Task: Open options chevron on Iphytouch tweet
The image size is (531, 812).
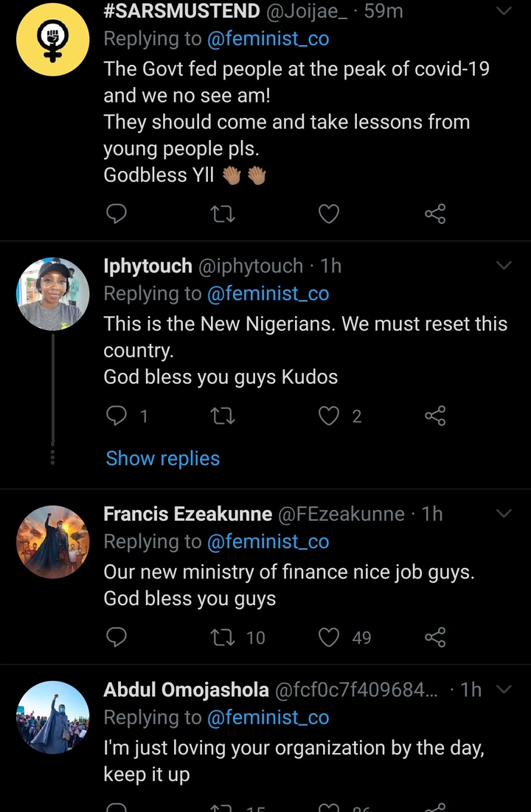Action: 504,265
